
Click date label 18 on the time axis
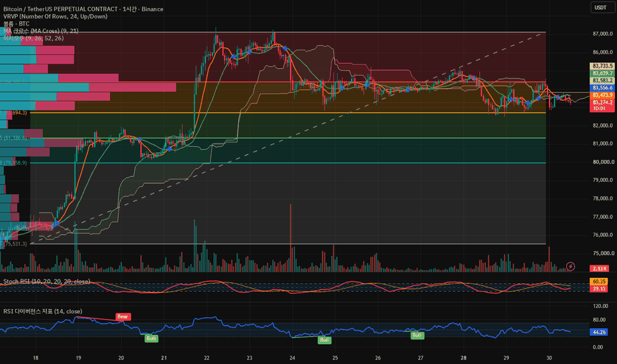(x=35, y=357)
